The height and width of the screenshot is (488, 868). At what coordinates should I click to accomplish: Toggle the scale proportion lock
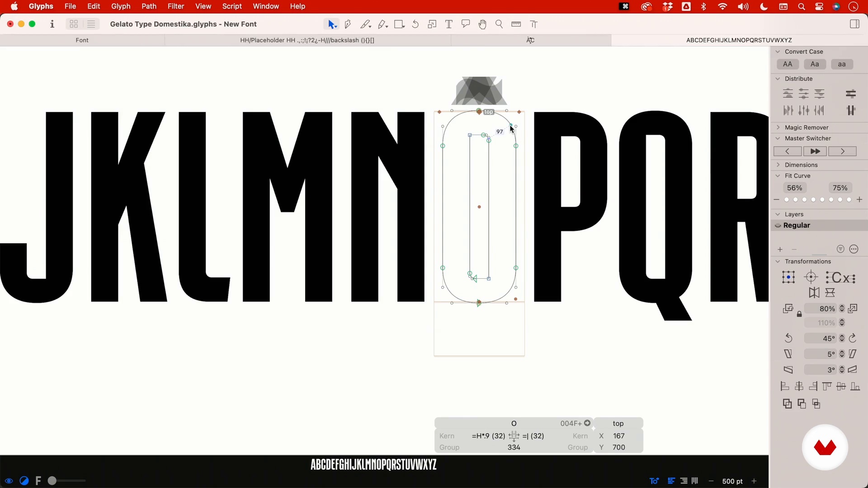click(799, 314)
